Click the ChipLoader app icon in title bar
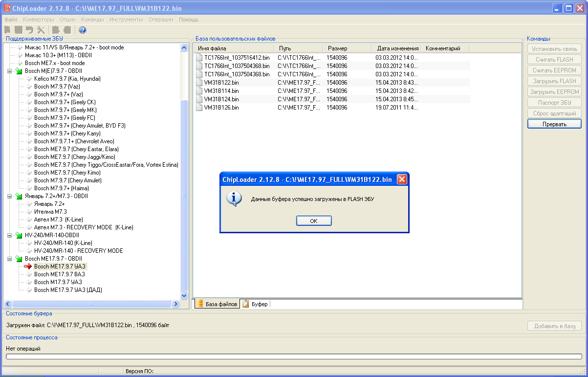Screen dimensions: 588x377 pos(7,8)
